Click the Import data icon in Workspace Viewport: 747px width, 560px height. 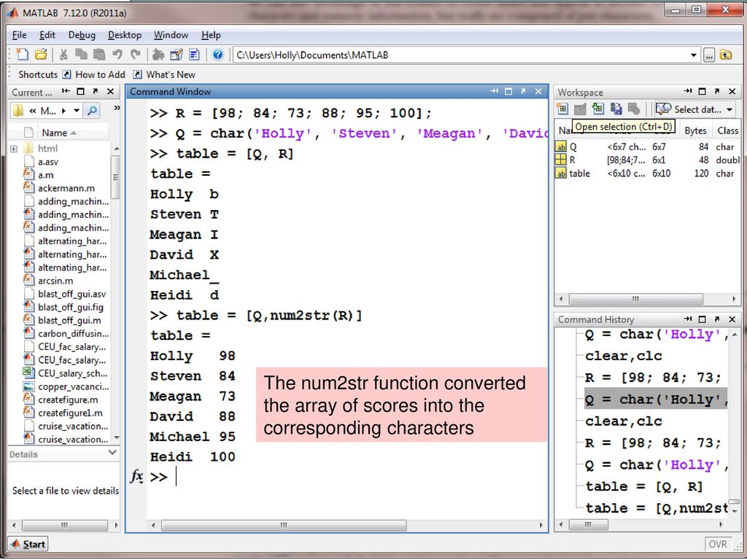pos(598,109)
